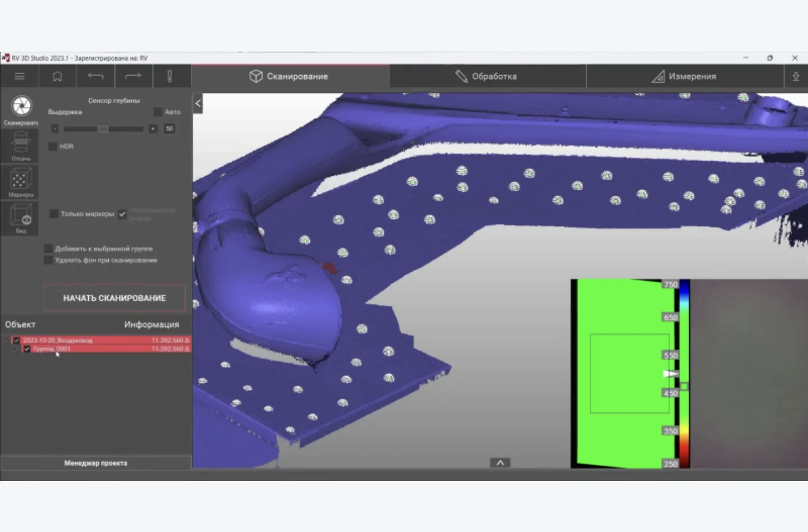Select the 2023-10-20_Воздуховод object row

click(101, 340)
